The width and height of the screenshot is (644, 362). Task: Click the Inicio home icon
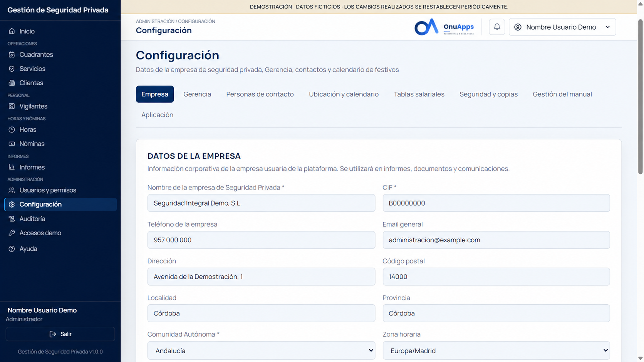12,31
